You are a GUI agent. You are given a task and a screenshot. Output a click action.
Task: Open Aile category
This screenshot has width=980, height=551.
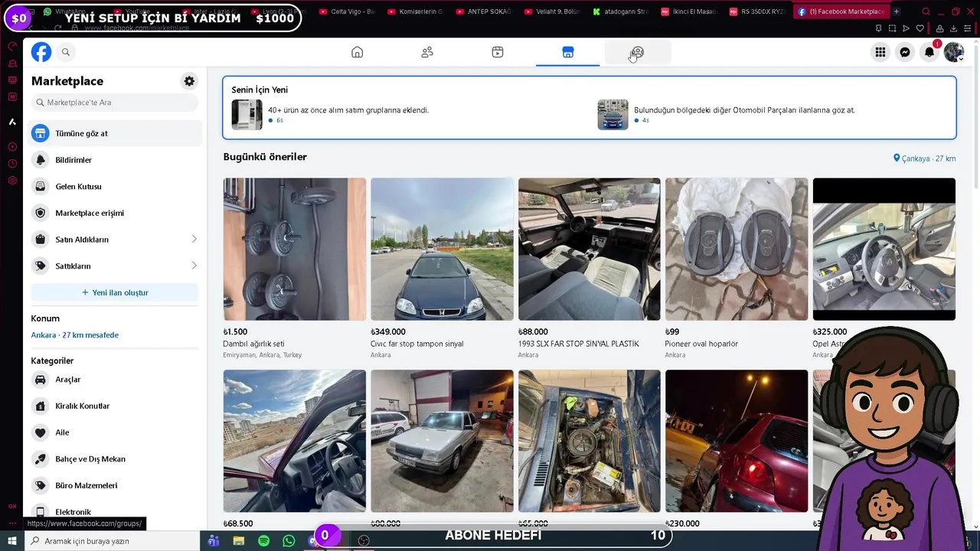(116, 432)
